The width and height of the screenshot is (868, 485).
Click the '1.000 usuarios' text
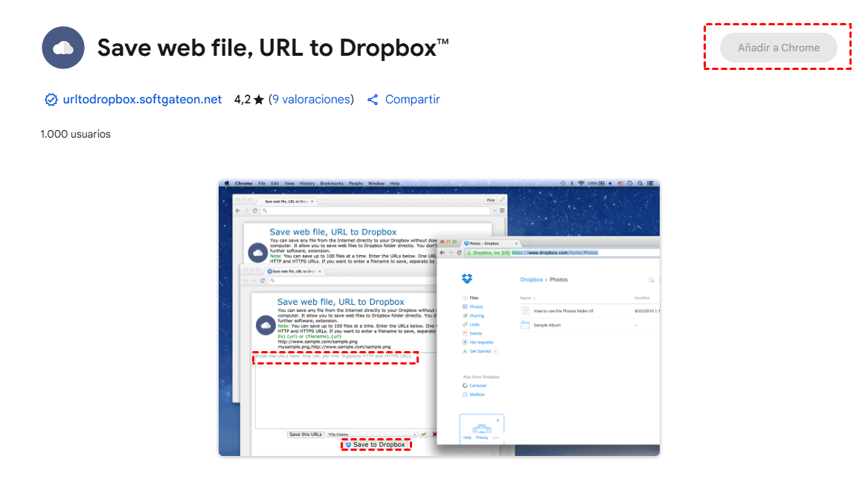[x=75, y=134]
